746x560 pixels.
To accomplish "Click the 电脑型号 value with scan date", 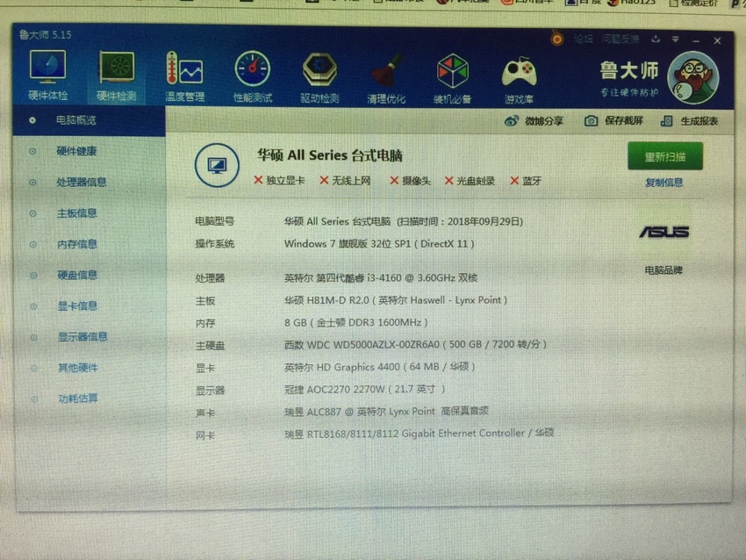I will coord(404,221).
